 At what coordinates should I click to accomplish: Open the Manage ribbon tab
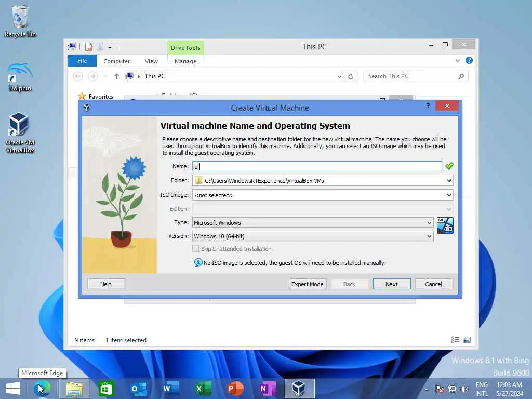pos(185,61)
